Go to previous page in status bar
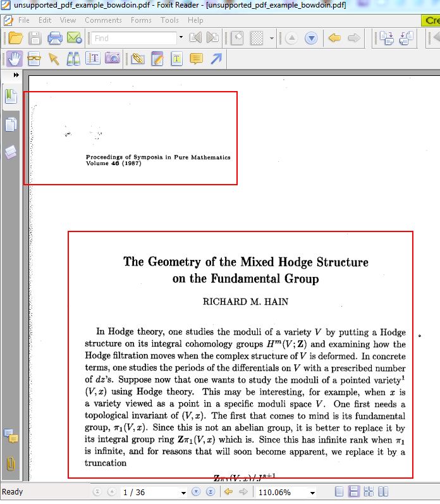The image size is (440, 504). click(x=111, y=492)
